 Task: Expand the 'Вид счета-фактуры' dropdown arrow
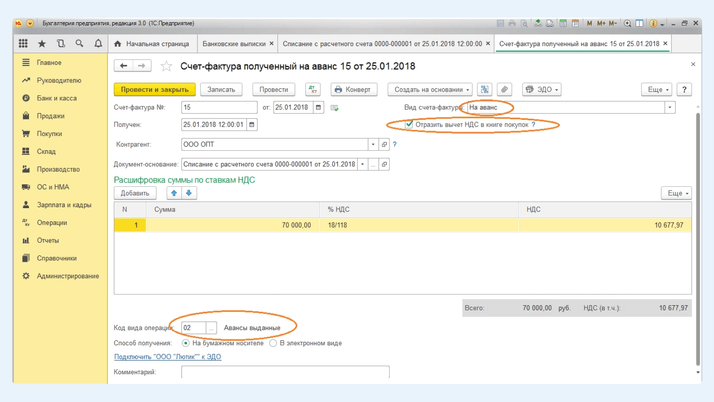(670, 107)
